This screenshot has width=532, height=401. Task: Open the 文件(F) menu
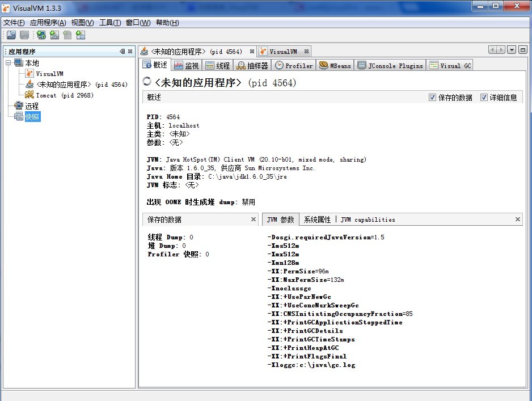pos(14,22)
